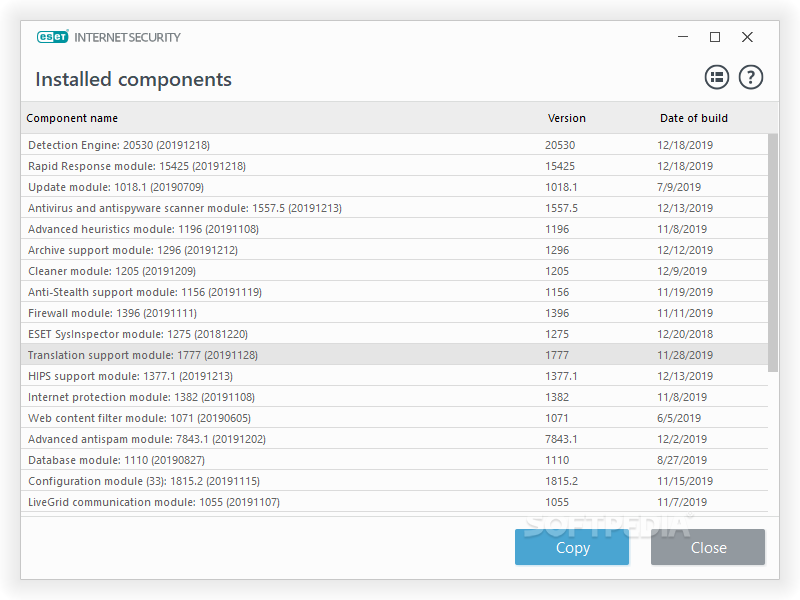The width and height of the screenshot is (800, 600).
Task: Click the gray Close button
Action: pyautogui.click(x=708, y=547)
